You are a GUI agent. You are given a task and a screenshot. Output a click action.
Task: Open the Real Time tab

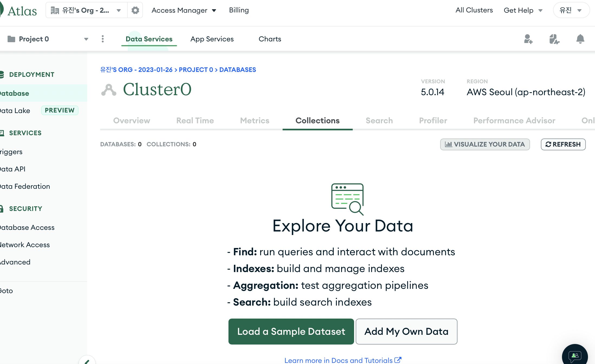(195, 121)
